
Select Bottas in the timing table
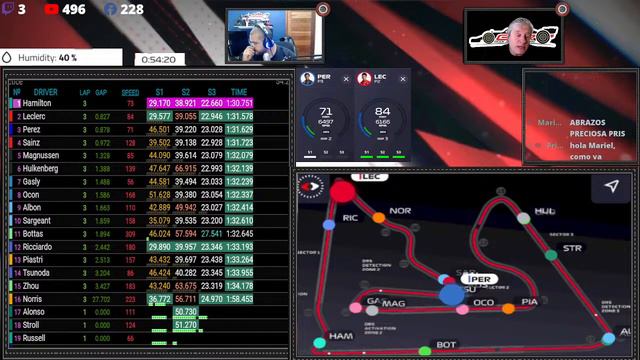pyautogui.click(x=33, y=234)
